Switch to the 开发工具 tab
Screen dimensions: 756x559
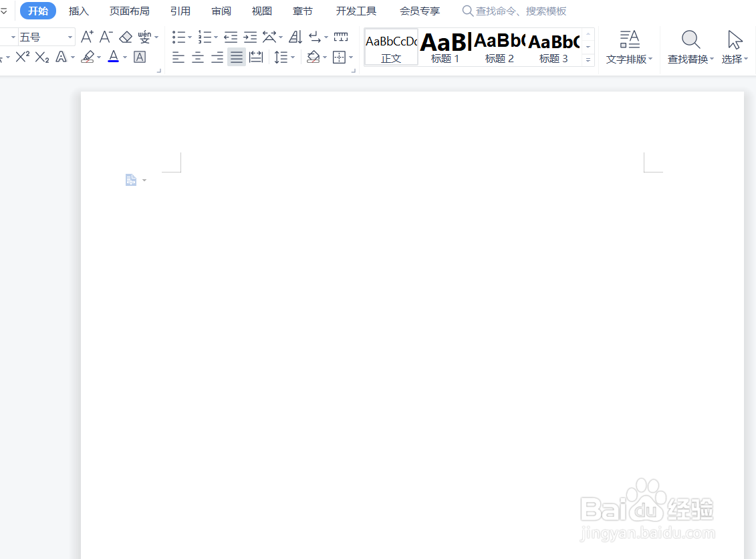tap(356, 11)
